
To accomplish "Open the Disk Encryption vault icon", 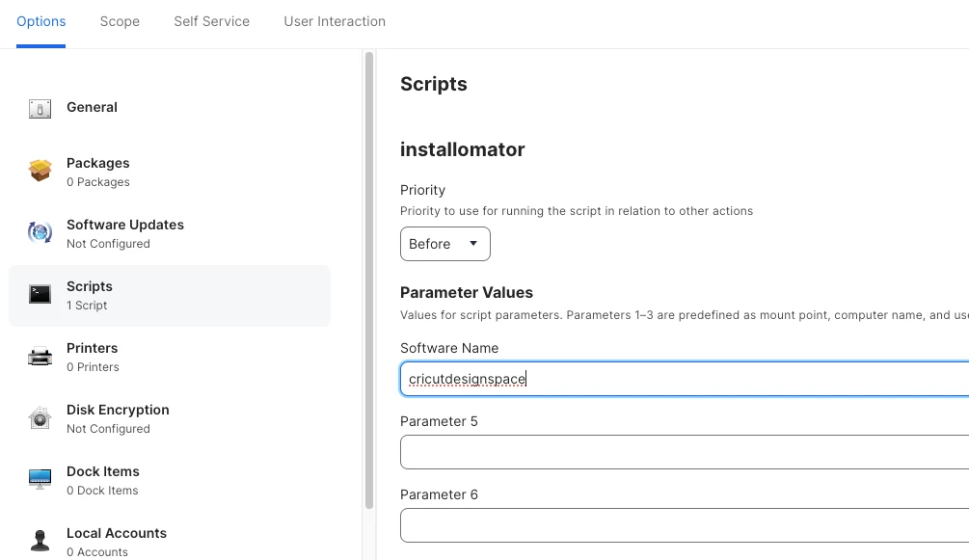I will click(x=40, y=418).
